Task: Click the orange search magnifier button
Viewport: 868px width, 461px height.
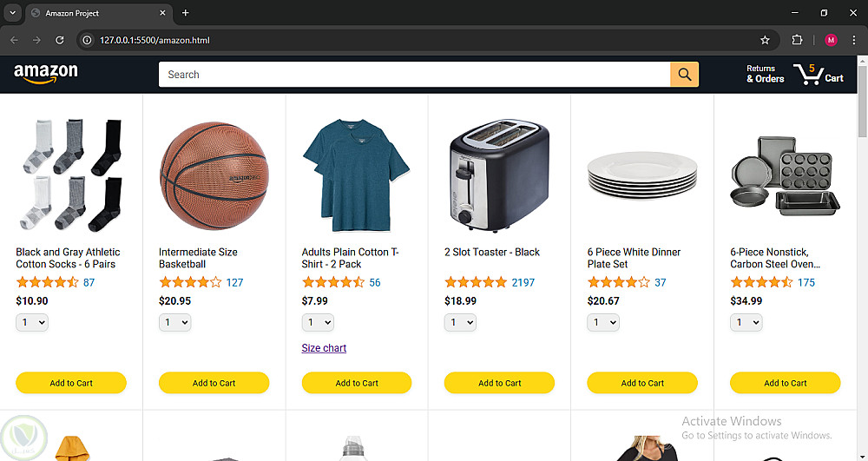Action: click(x=684, y=75)
